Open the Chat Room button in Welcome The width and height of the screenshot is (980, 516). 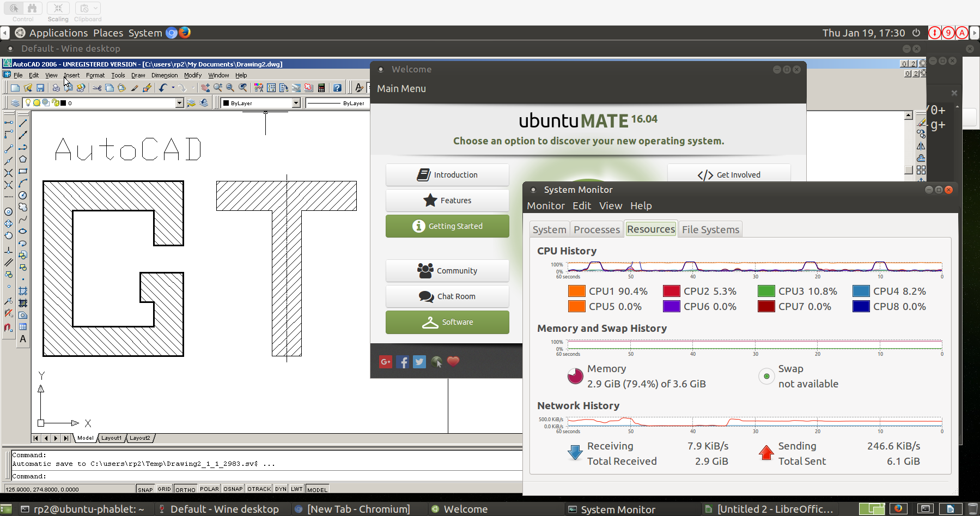[x=447, y=296]
